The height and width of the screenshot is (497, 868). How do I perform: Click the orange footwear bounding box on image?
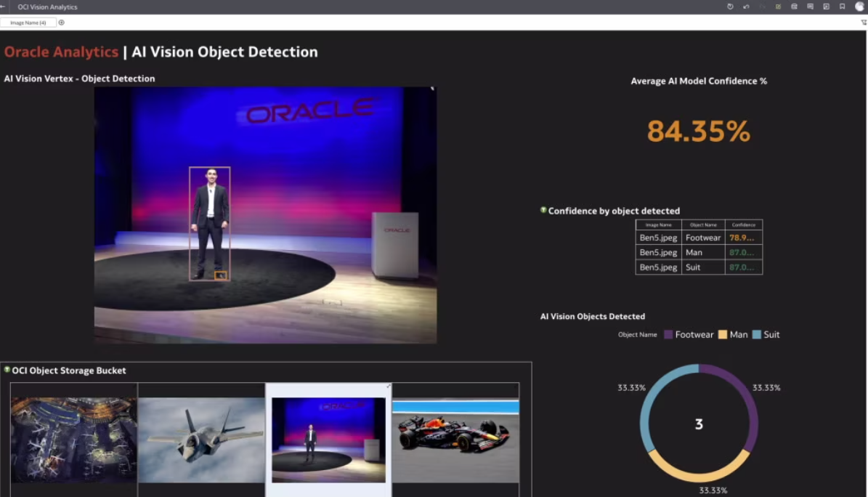click(x=220, y=275)
